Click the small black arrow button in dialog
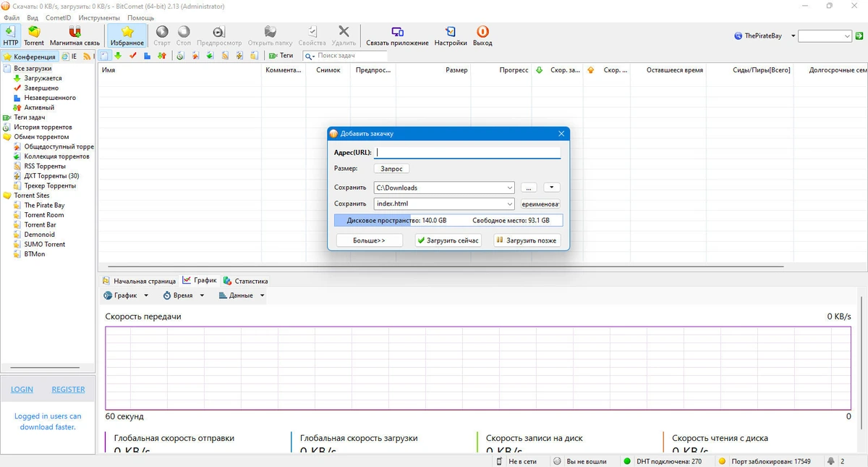This screenshot has width=868, height=467. point(551,188)
